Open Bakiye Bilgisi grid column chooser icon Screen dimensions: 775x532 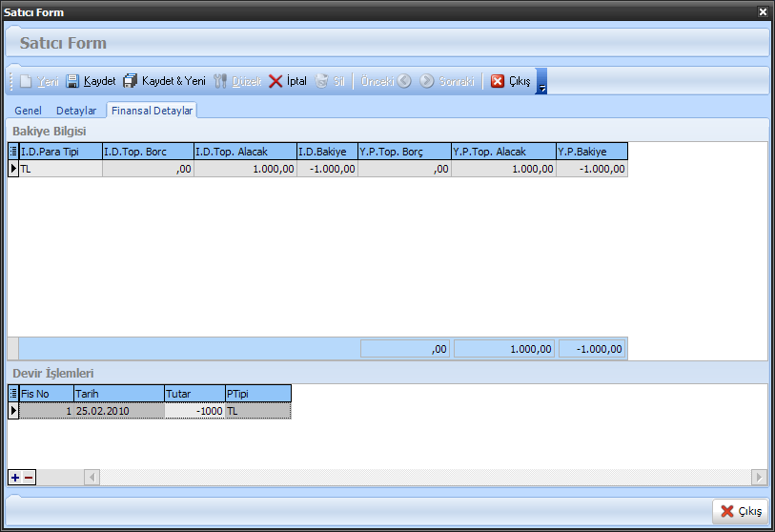[x=13, y=151]
